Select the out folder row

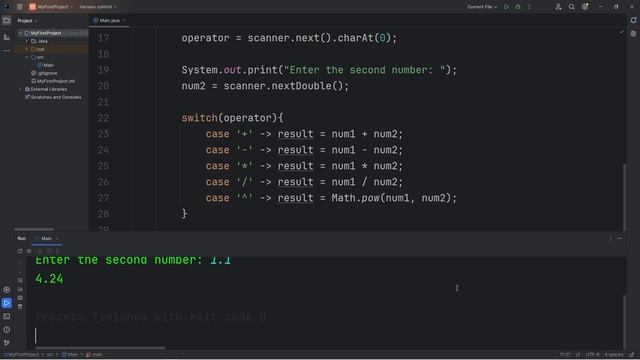[x=51, y=49]
